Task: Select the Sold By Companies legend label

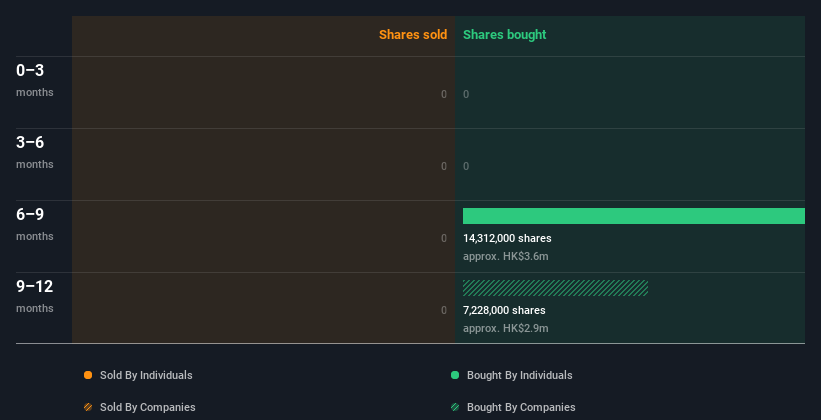Action: coord(148,407)
